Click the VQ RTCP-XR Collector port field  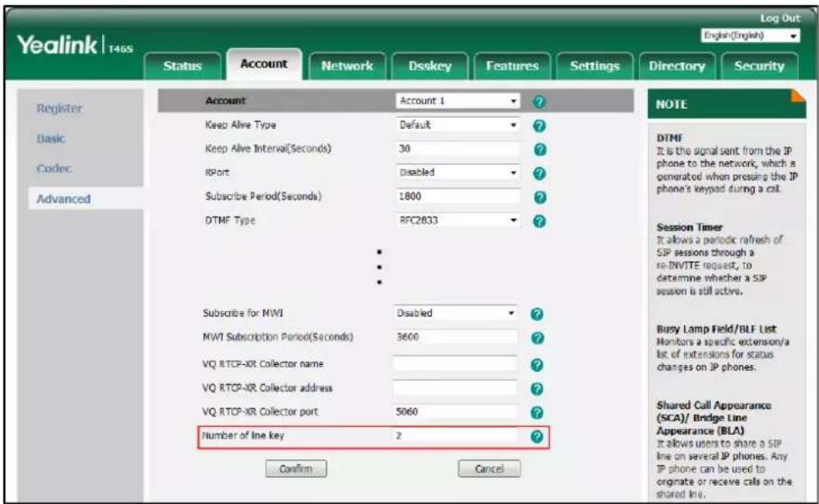(455, 411)
